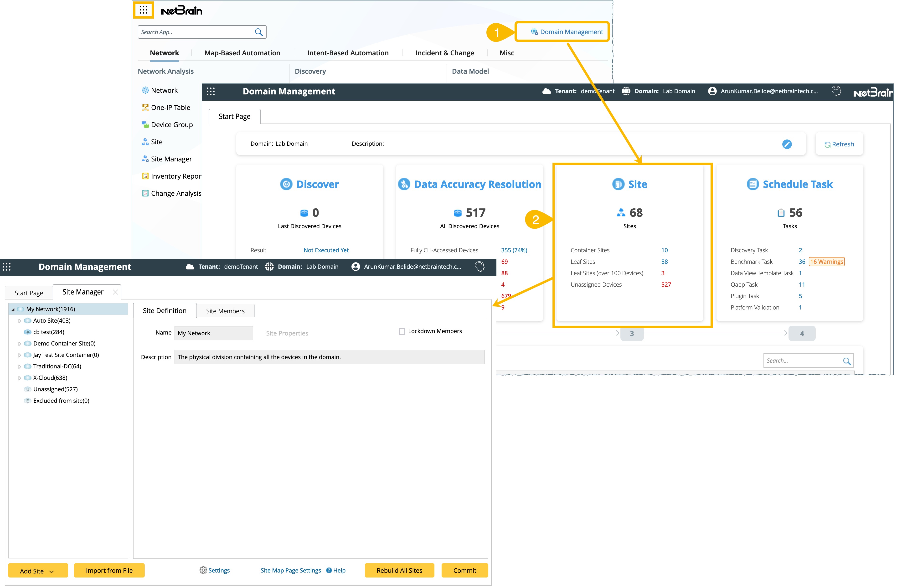Enable the Lockdown Members checkbox
897x588 pixels.
click(x=402, y=331)
